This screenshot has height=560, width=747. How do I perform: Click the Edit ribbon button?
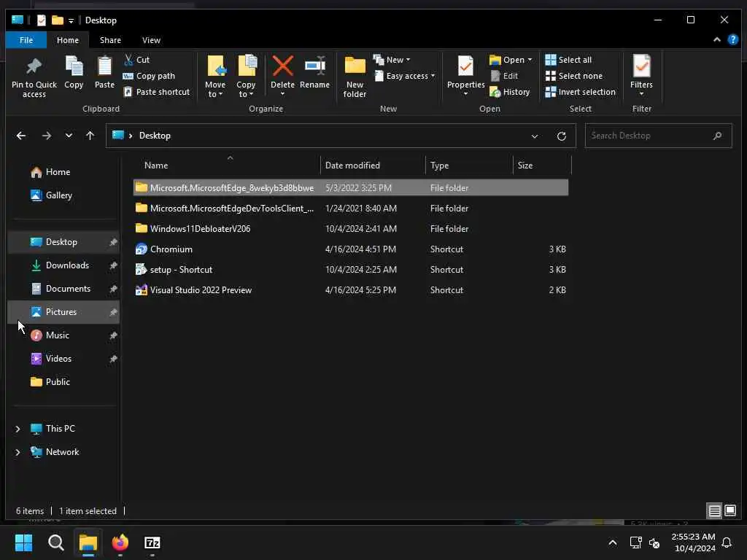(x=504, y=76)
